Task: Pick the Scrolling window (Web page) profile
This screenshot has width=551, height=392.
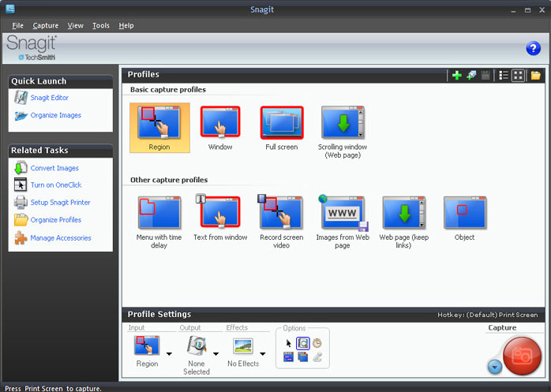Action: (343, 132)
